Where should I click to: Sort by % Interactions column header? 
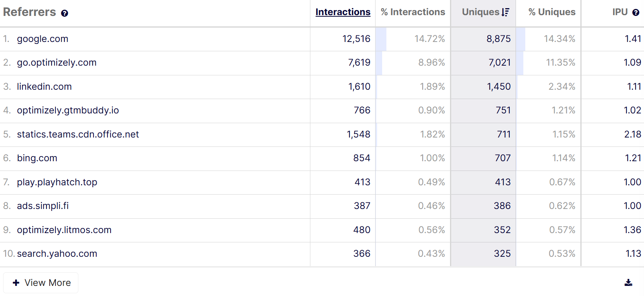pos(413,12)
